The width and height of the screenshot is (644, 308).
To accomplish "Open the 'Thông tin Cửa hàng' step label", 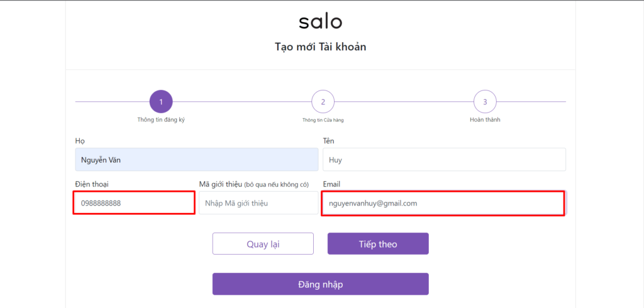I will 323,119.
